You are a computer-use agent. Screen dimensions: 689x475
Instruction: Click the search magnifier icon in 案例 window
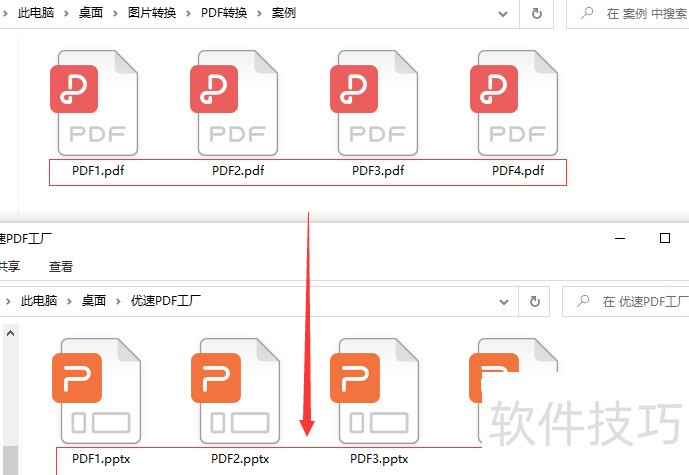click(x=587, y=13)
